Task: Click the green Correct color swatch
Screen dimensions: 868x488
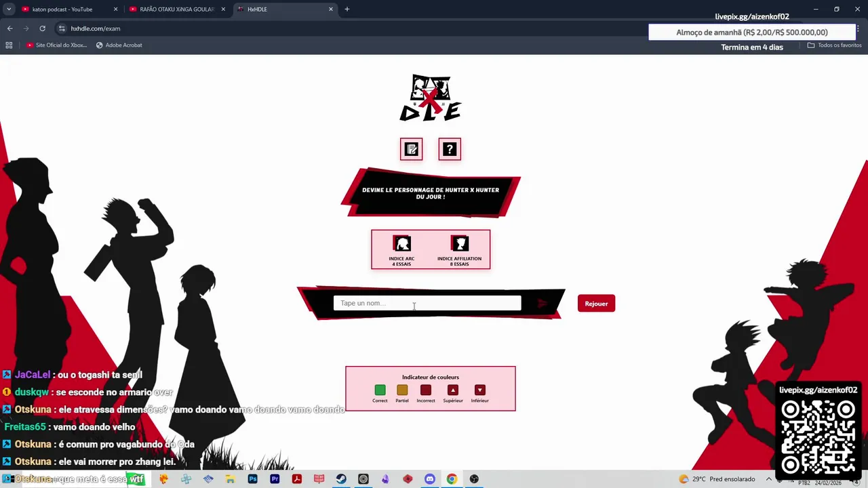Action: pyautogui.click(x=380, y=390)
